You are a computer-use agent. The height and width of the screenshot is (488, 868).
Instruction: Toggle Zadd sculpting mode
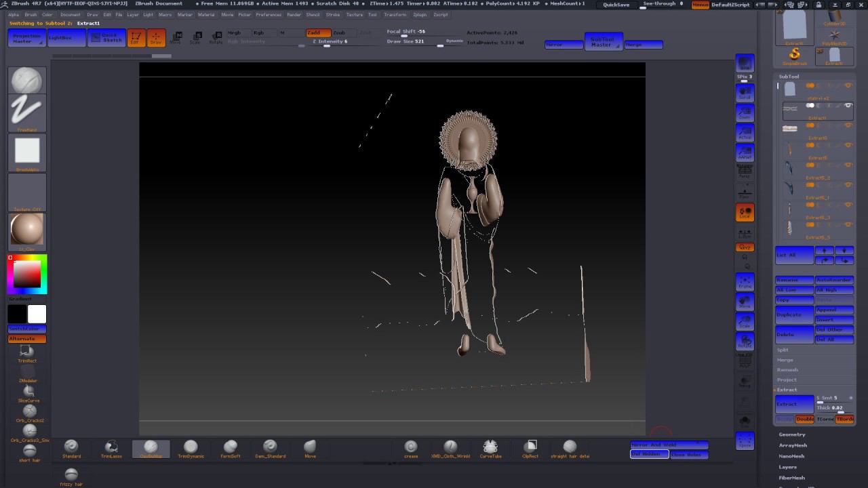[x=318, y=33]
